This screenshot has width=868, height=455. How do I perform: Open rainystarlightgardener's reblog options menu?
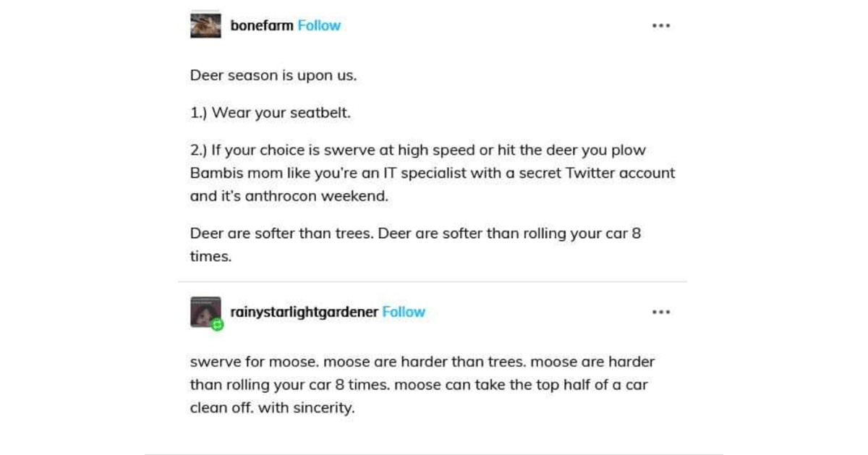point(661,312)
